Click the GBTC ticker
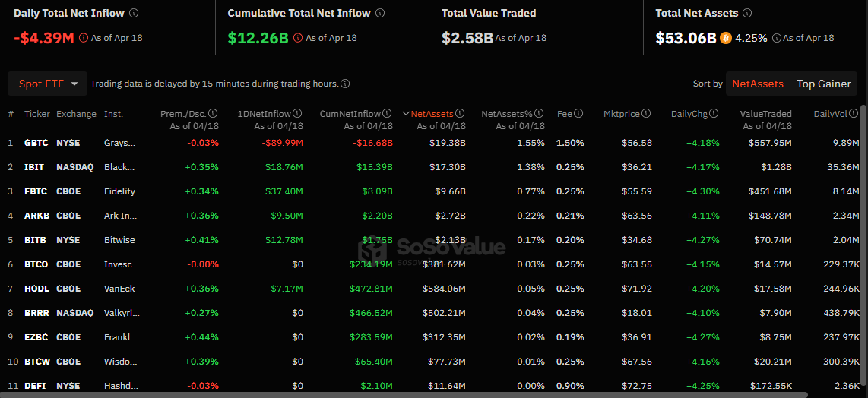The height and width of the screenshot is (398, 868). click(x=36, y=143)
